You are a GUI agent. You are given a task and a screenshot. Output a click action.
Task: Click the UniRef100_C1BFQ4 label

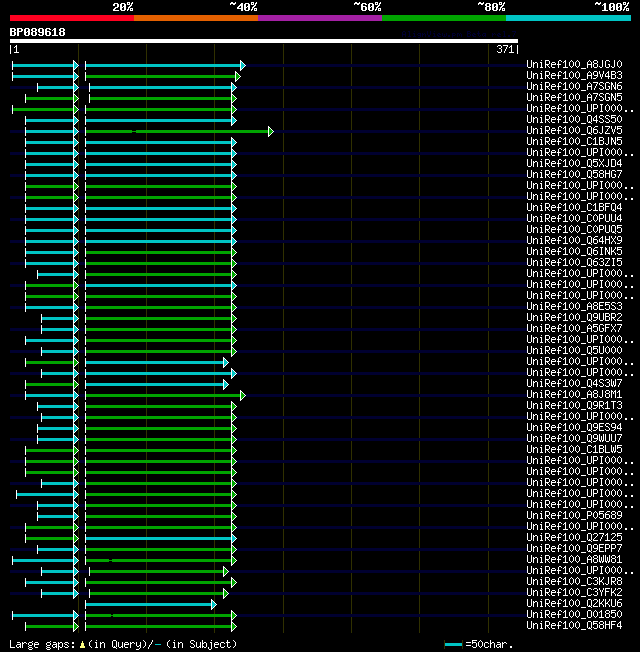coord(574,208)
